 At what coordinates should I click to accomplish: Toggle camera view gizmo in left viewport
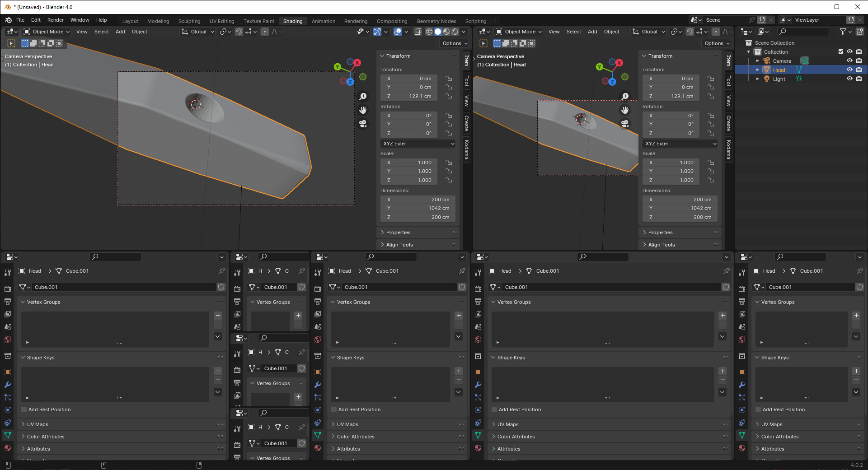coord(363,124)
